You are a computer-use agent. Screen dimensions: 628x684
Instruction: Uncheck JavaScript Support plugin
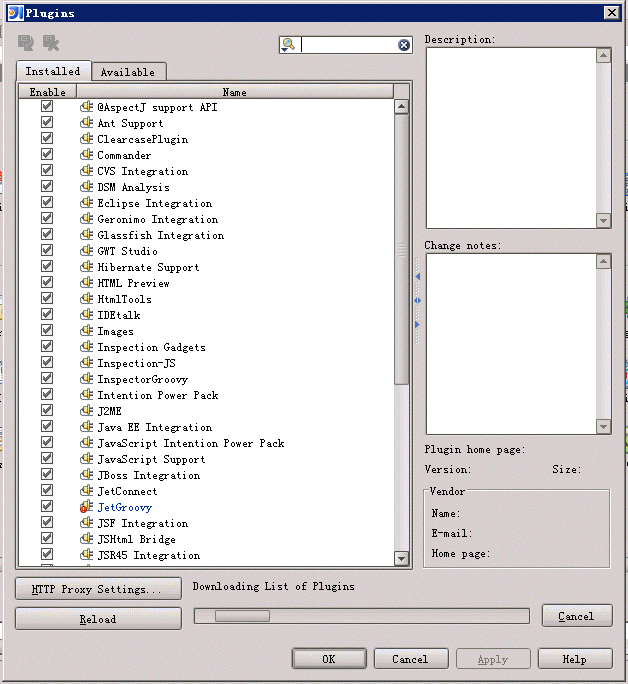47,458
